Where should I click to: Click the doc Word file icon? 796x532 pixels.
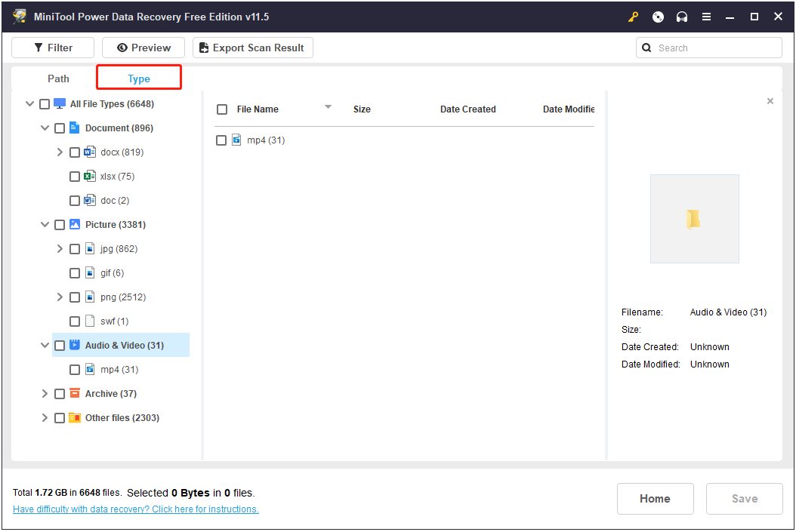[90, 200]
